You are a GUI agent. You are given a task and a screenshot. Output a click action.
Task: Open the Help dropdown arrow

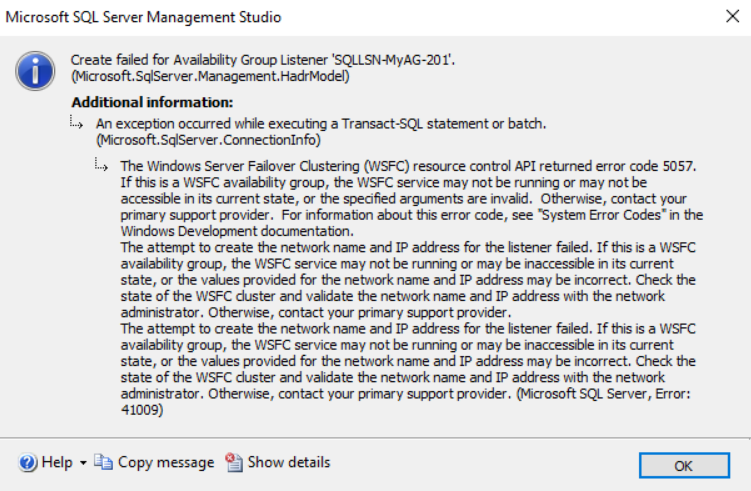[83, 463]
